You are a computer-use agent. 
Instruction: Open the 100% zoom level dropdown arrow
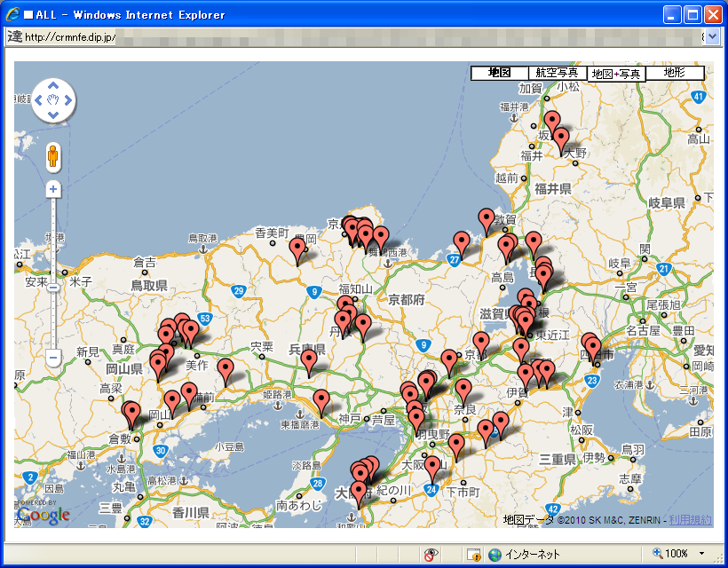(x=702, y=554)
